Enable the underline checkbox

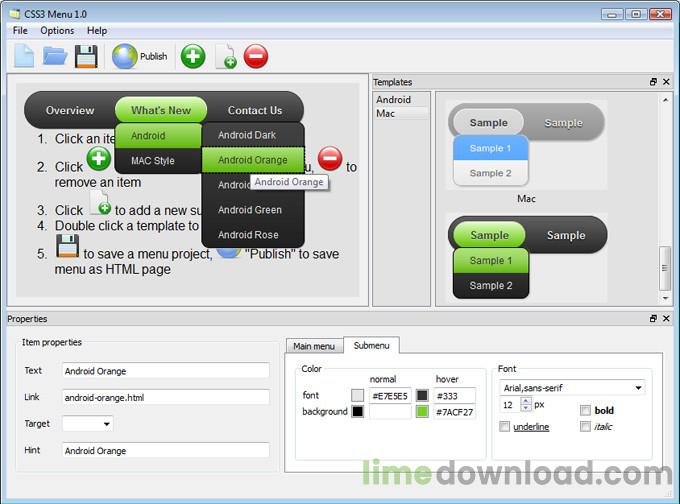pyautogui.click(x=504, y=427)
